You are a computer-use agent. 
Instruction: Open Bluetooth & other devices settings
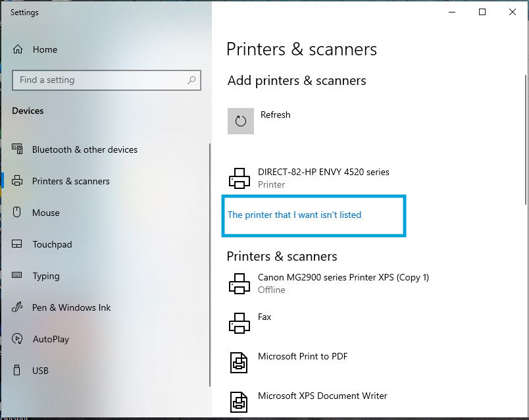coord(85,149)
